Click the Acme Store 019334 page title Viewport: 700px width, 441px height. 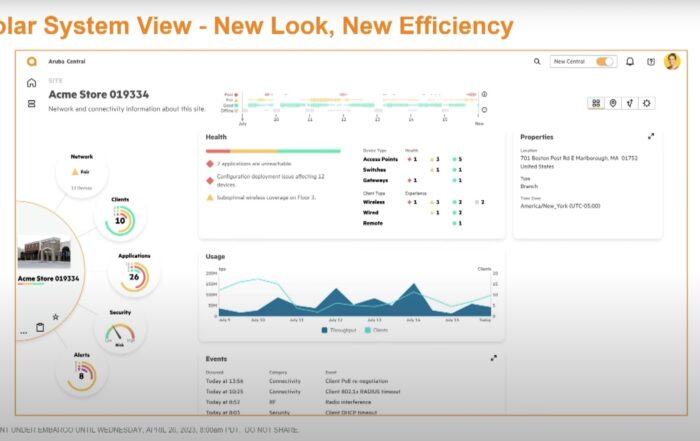[x=99, y=95]
